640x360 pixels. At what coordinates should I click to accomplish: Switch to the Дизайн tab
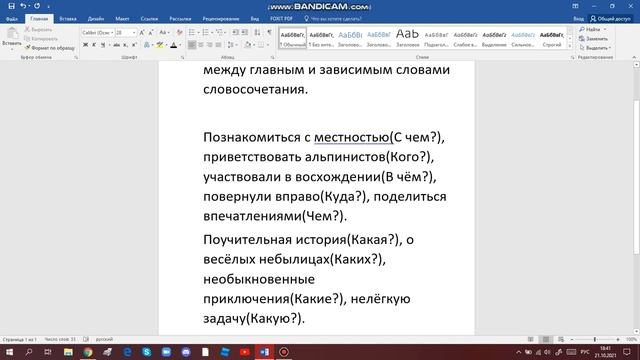pyautogui.click(x=96, y=19)
